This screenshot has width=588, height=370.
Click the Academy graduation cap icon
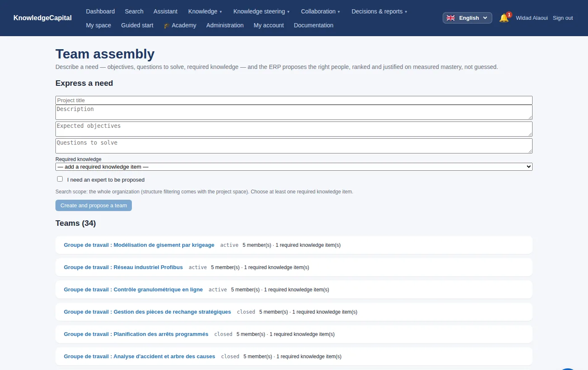tap(167, 26)
